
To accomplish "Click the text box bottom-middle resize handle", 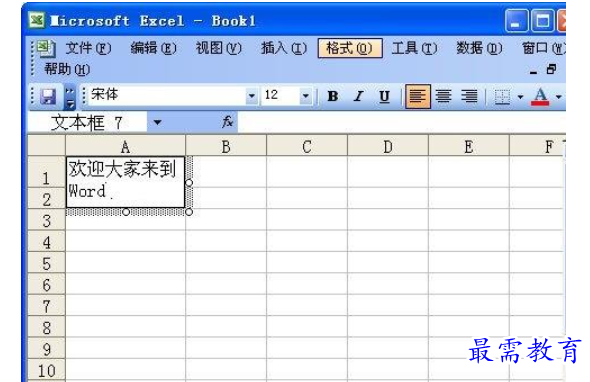I will [126, 212].
